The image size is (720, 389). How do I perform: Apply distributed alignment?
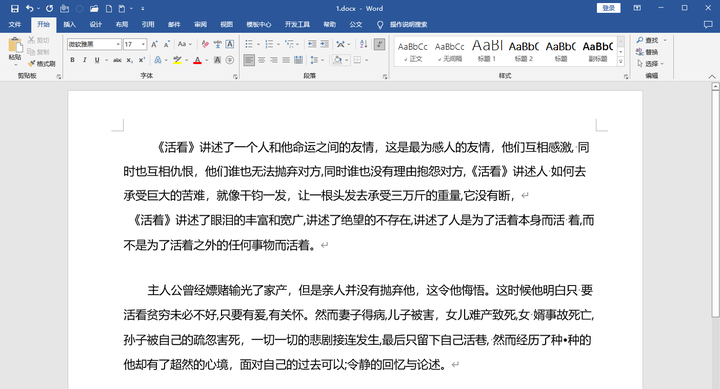tap(298, 60)
